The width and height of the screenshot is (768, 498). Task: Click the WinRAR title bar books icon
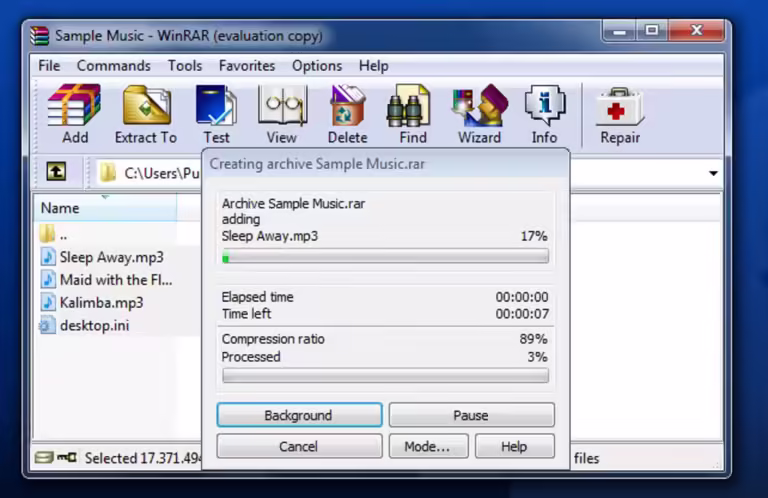[40, 36]
